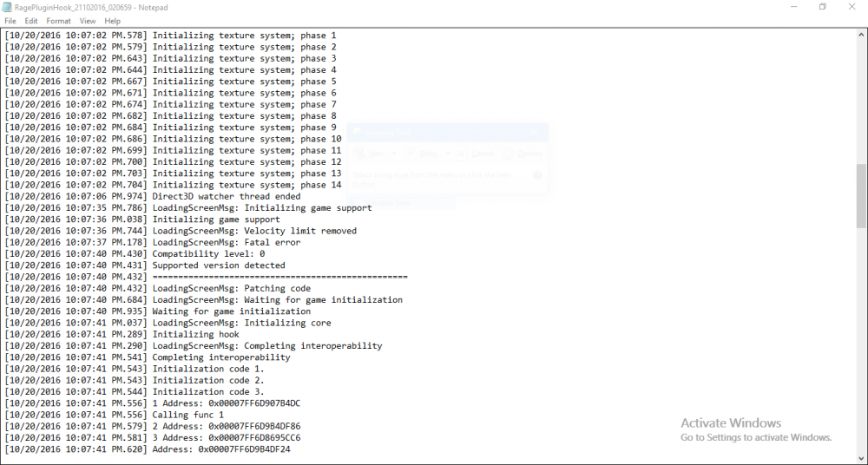Click 'LoadingScreenMsg: Completing interoperability' line

[194, 346]
